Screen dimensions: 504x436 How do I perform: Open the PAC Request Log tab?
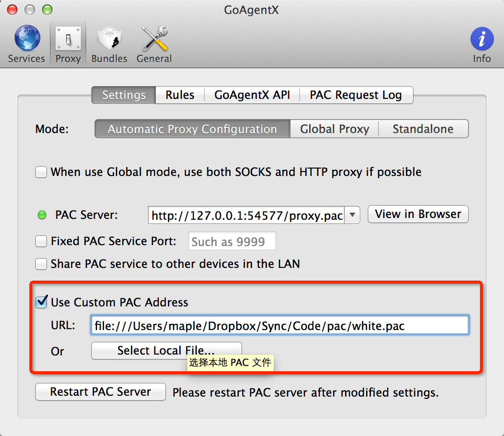coord(356,95)
